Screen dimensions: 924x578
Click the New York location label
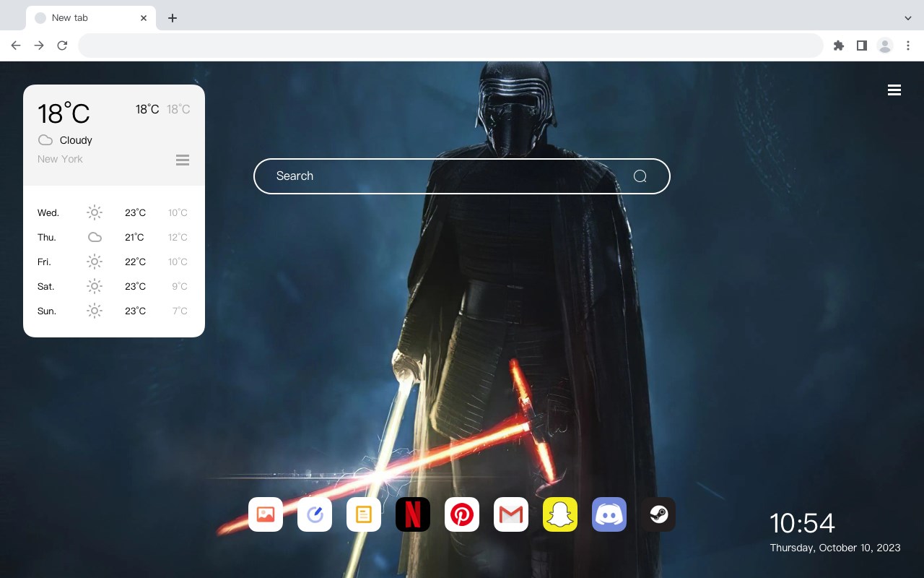[x=60, y=159]
